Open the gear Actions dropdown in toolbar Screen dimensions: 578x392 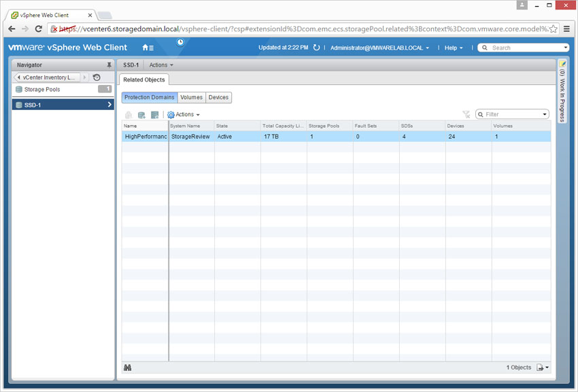183,115
